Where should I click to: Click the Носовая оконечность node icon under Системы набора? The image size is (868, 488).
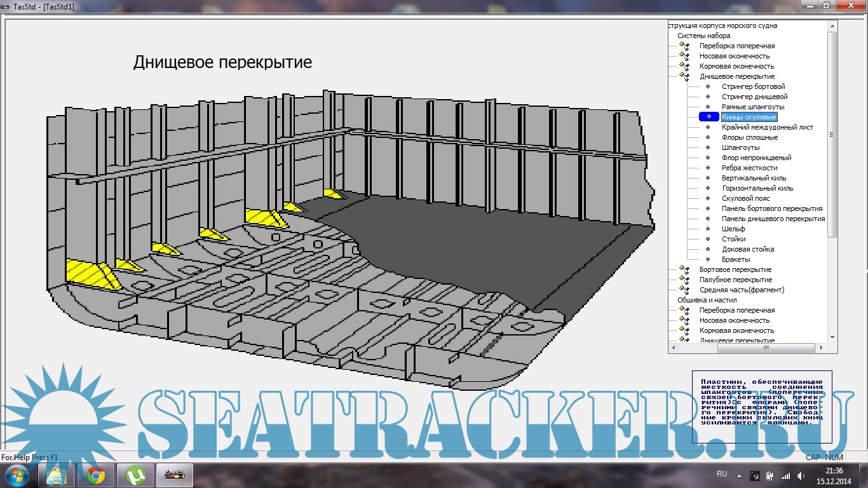click(684, 57)
